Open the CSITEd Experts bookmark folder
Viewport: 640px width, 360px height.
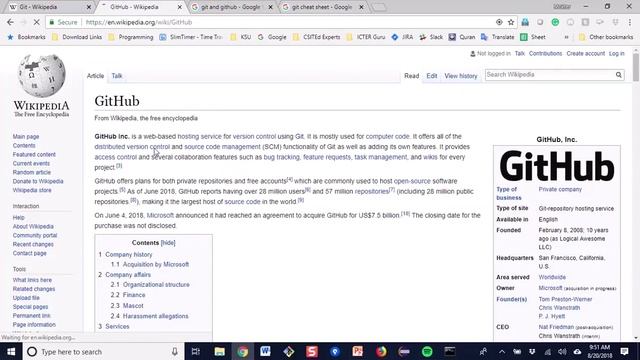[x=316, y=37]
